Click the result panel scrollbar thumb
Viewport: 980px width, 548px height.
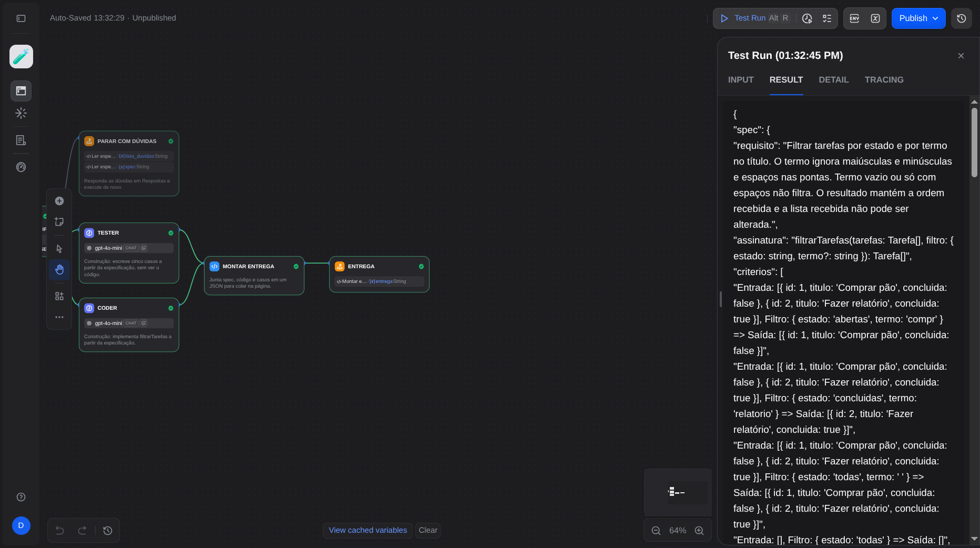pos(974,142)
